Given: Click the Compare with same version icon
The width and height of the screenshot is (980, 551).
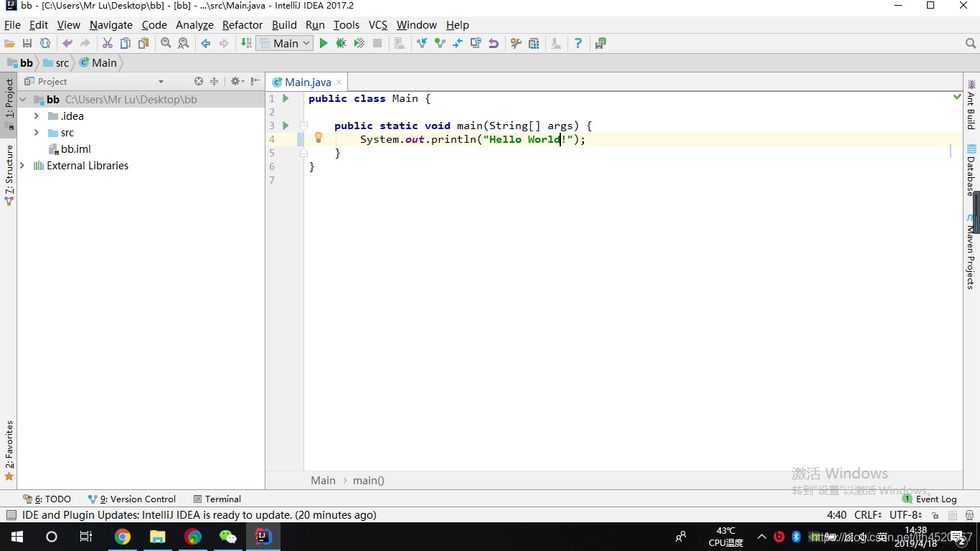Looking at the screenshot, I should (458, 44).
